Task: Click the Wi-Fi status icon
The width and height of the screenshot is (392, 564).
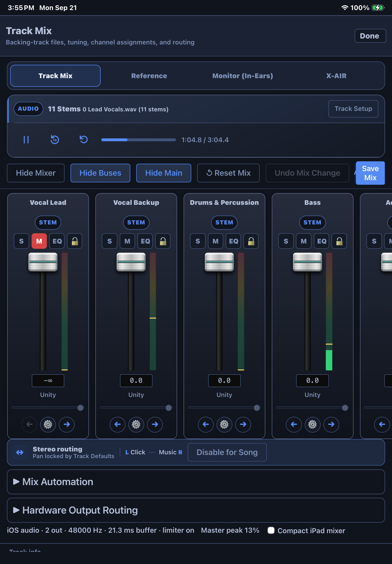Action: pos(345,8)
